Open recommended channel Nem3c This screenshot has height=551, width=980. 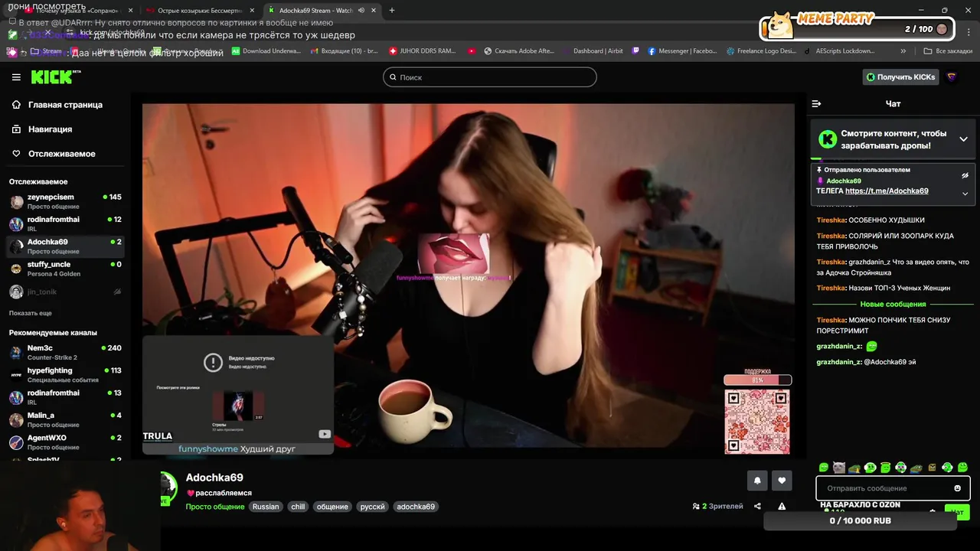click(x=65, y=352)
